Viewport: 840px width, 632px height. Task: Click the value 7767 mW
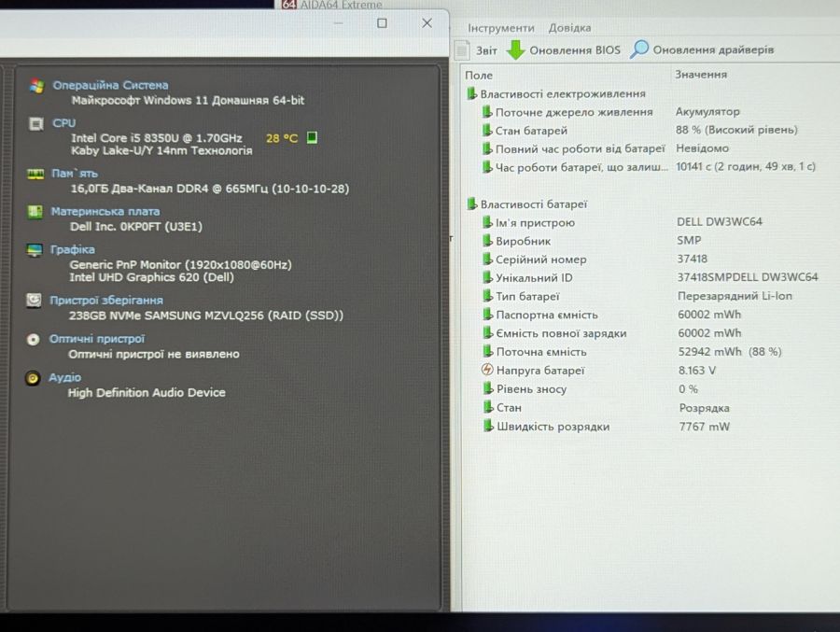point(705,427)
